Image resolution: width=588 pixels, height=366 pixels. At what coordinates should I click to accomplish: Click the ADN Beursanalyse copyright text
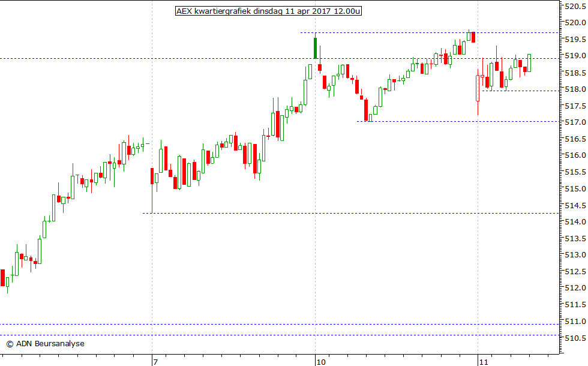[46, 343]
